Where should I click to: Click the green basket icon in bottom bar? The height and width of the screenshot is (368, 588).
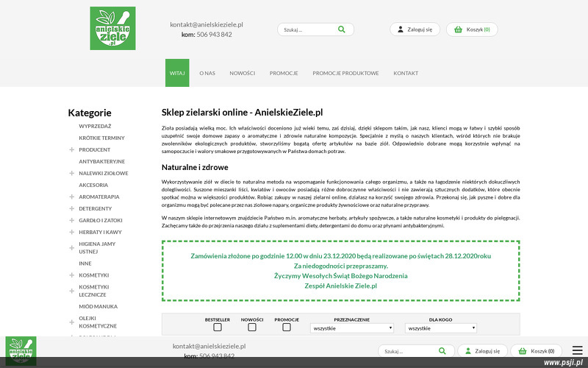tap(523, 351)
